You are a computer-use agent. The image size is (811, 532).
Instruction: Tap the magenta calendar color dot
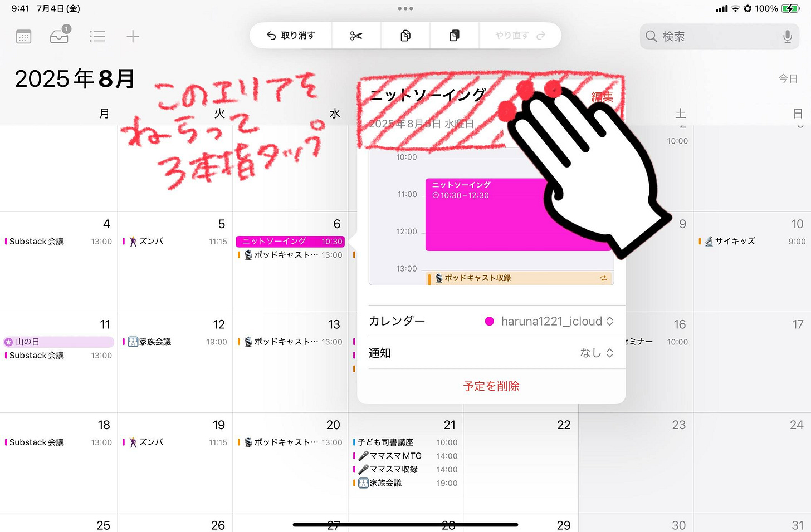pos(489,321)
